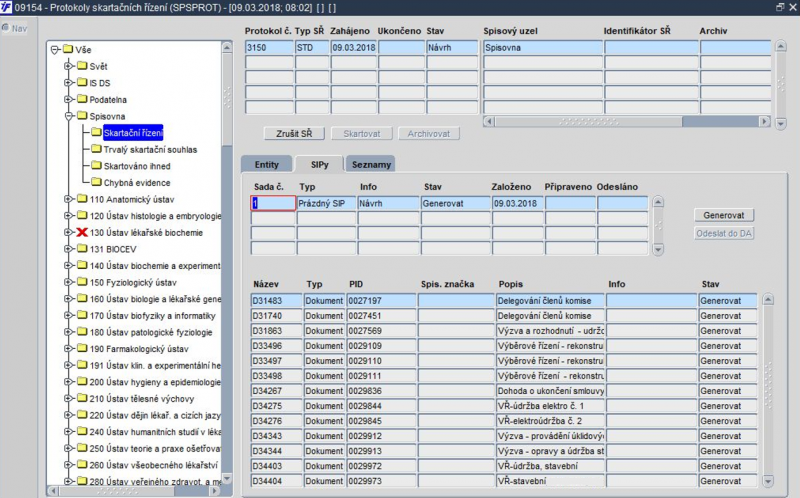Select the Sada č. input field

(x=273, y=203)
